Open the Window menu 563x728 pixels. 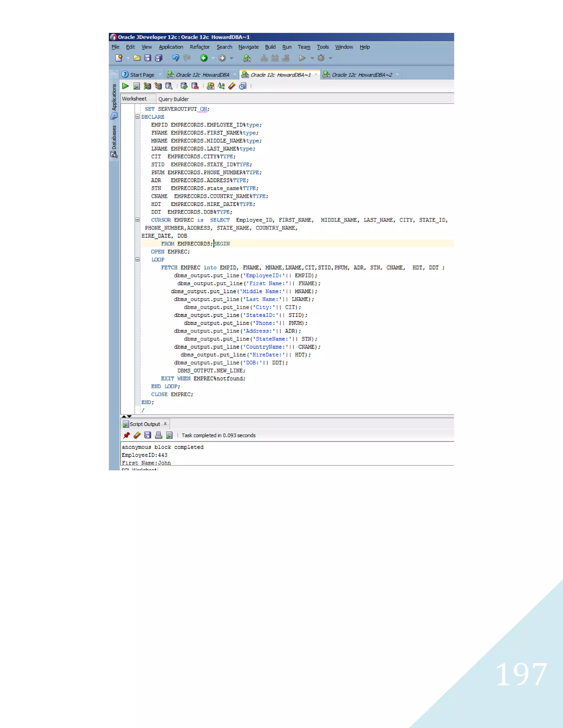[x=344, y=47]
